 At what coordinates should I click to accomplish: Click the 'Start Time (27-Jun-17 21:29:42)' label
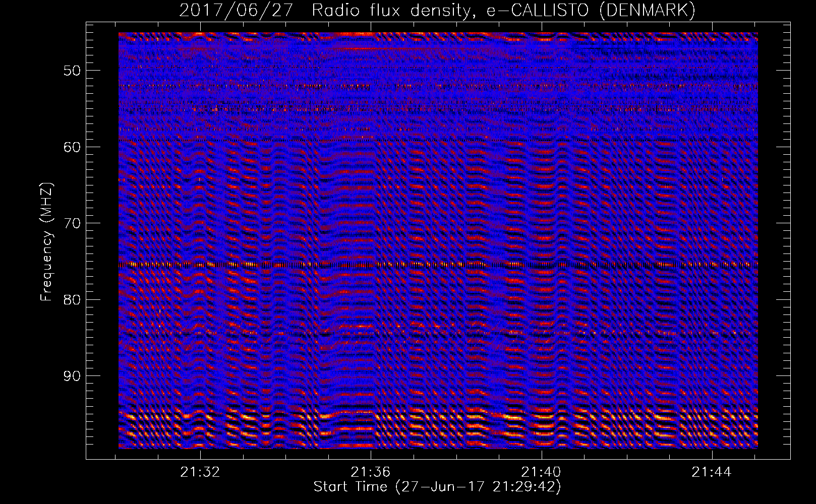point(437,487)
